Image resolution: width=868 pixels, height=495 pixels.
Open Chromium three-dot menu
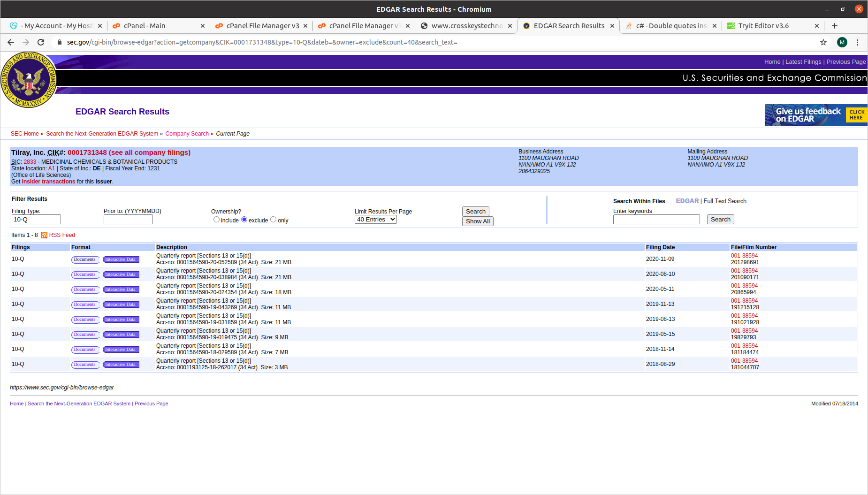point(857,42)
